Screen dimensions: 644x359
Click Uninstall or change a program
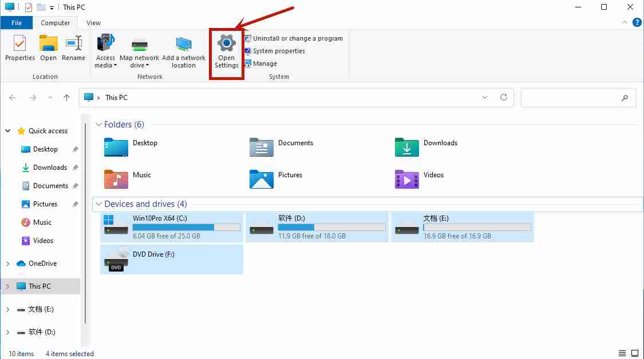[x=294, y=38]
